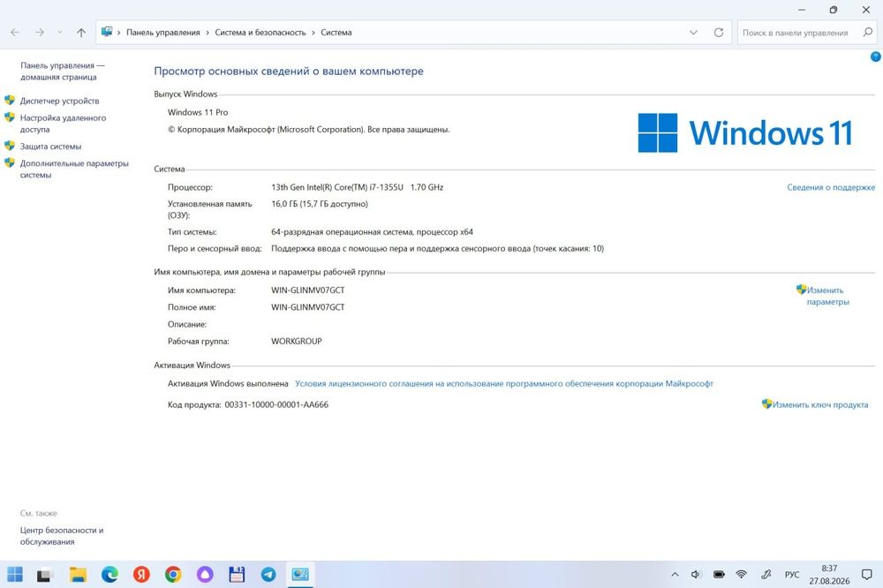The image size is (883, 588).
Task: Click '64-разрядная операционная система' text
Action: click(x=341, y=231)
